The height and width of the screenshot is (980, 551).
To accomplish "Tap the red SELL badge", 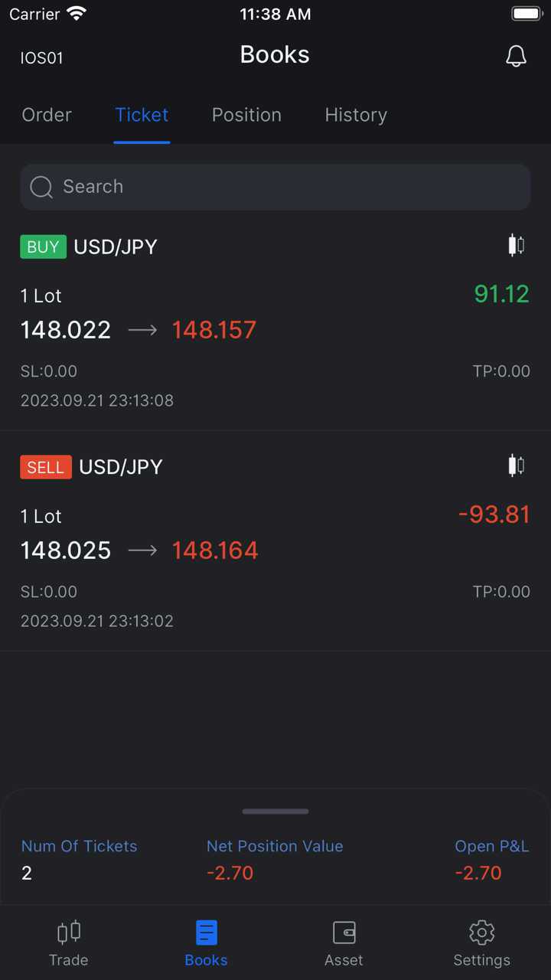I will click(46, 467).
